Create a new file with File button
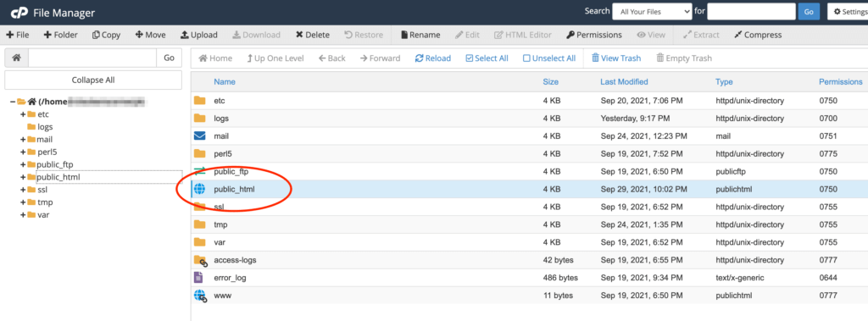The width and height of the screenshot is (868, 321). [x=18, y=35]
